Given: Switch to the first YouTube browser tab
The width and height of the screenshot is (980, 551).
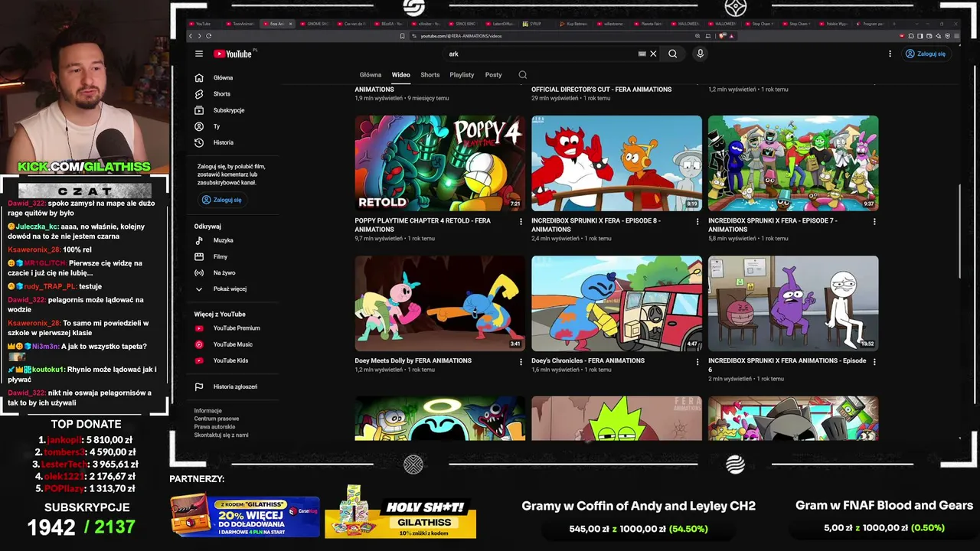Looking at the screenshot, I should tap(203, 24).
